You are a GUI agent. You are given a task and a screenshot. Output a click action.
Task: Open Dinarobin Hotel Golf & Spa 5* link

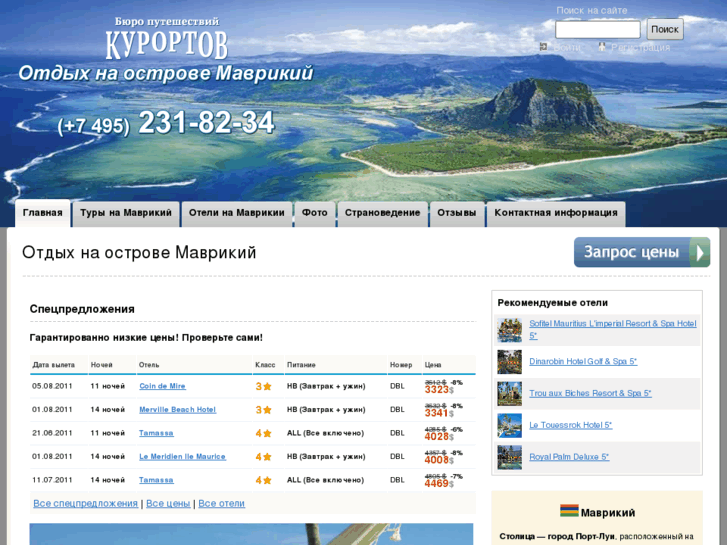click(583, 362)
